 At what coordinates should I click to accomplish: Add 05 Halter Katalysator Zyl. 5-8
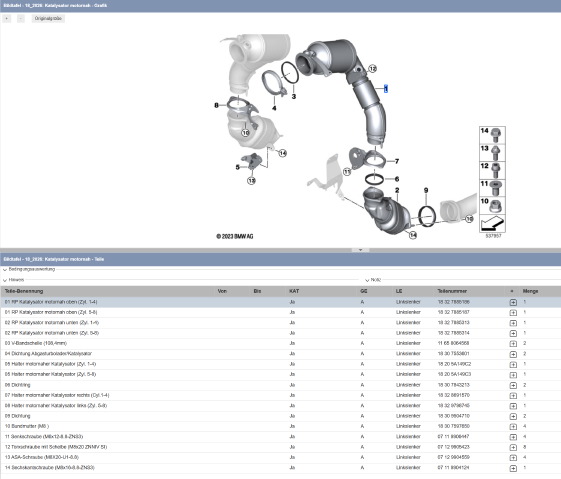coord(513,375)
